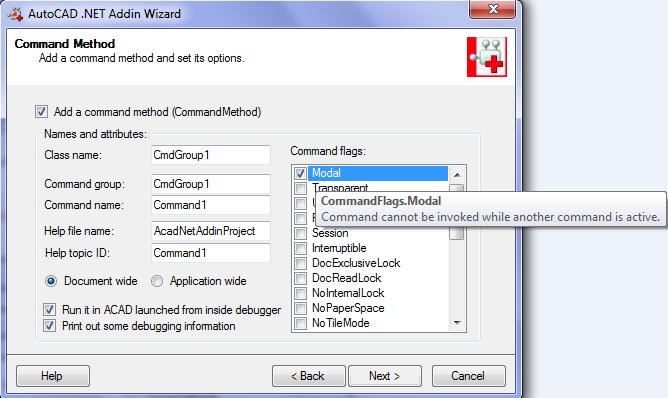
Task: Click the red Command Method header icon
Action: (x=487, y=57)
